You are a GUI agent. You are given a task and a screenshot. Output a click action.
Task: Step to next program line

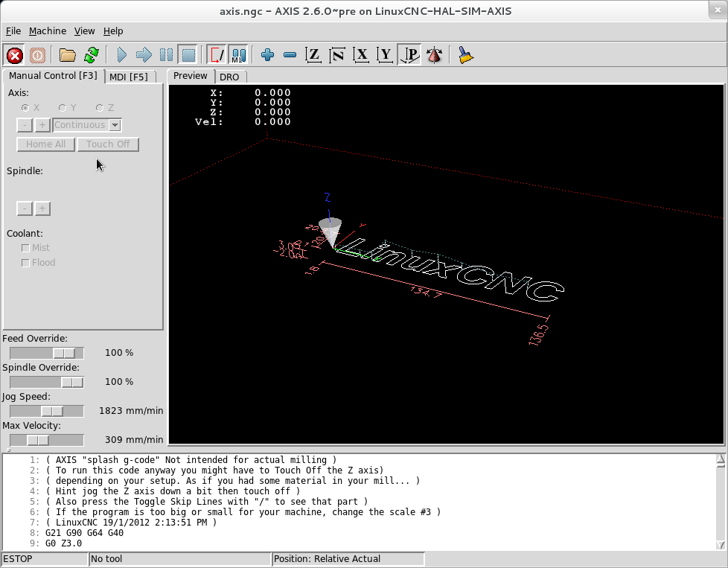click(144, 55)
